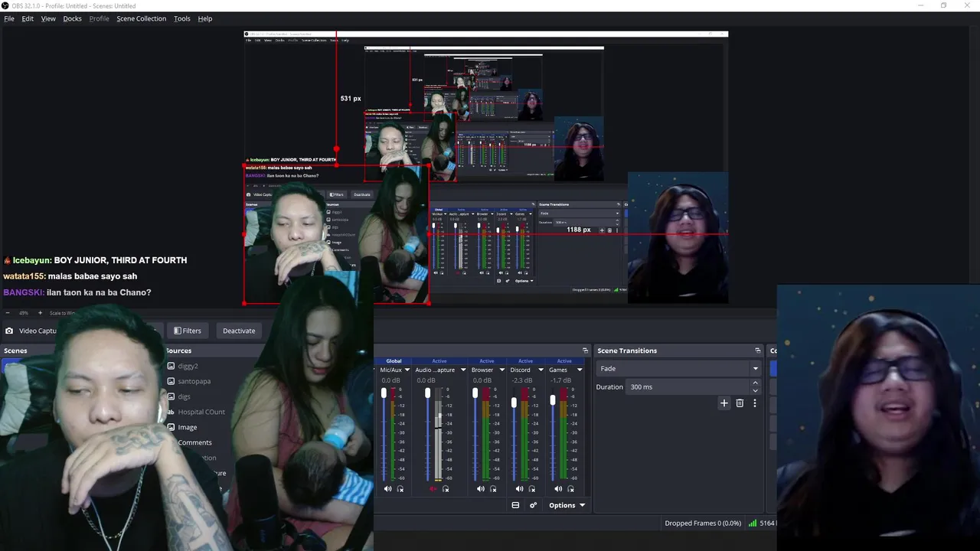Click the Video Capture camera icon
The image size is (980, 551).
point(9,331)
